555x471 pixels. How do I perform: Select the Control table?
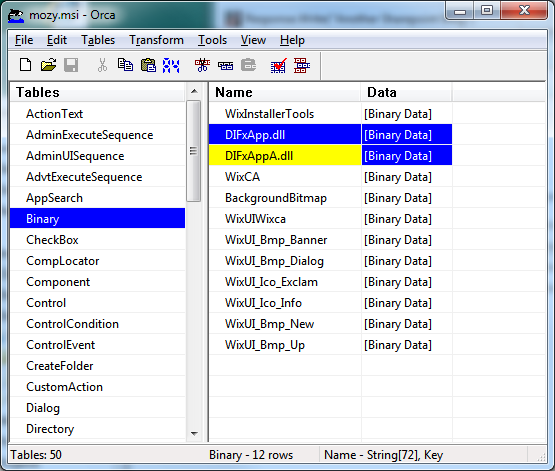point(97,303)
